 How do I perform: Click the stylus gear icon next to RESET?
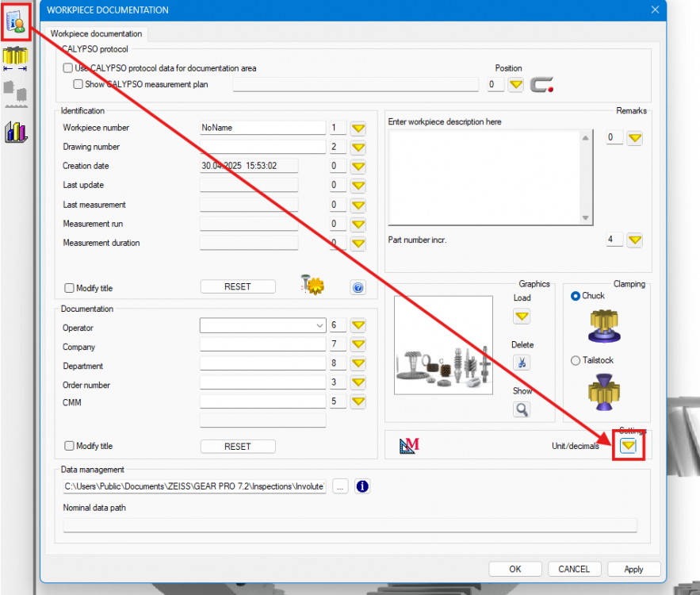click(312, 285)
